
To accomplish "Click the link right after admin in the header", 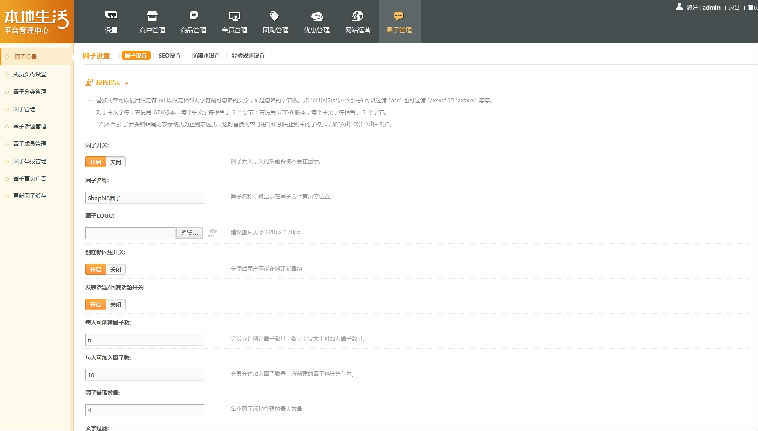I will tap(733, 7).
